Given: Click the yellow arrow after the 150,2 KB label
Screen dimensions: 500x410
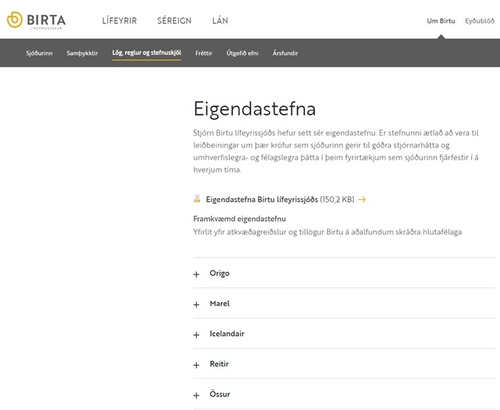Looking at the screenshot, I should point(362,199).
